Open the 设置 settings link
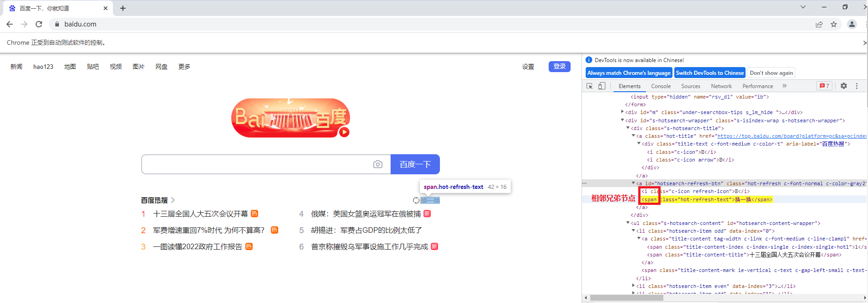The width and height of the screenshot is (868, 303). (528, 67)
